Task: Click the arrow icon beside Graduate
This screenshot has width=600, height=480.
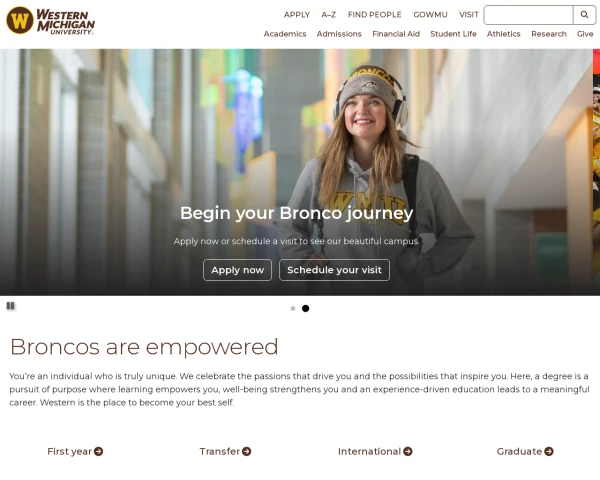Action: (549, 452)
